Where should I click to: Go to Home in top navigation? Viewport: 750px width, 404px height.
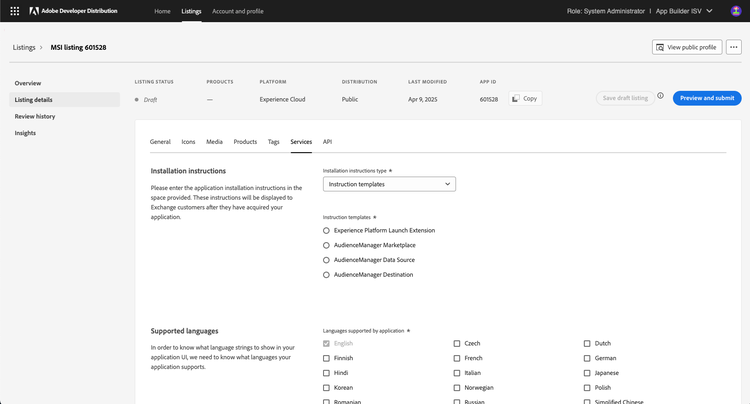(x=162, y=11)
